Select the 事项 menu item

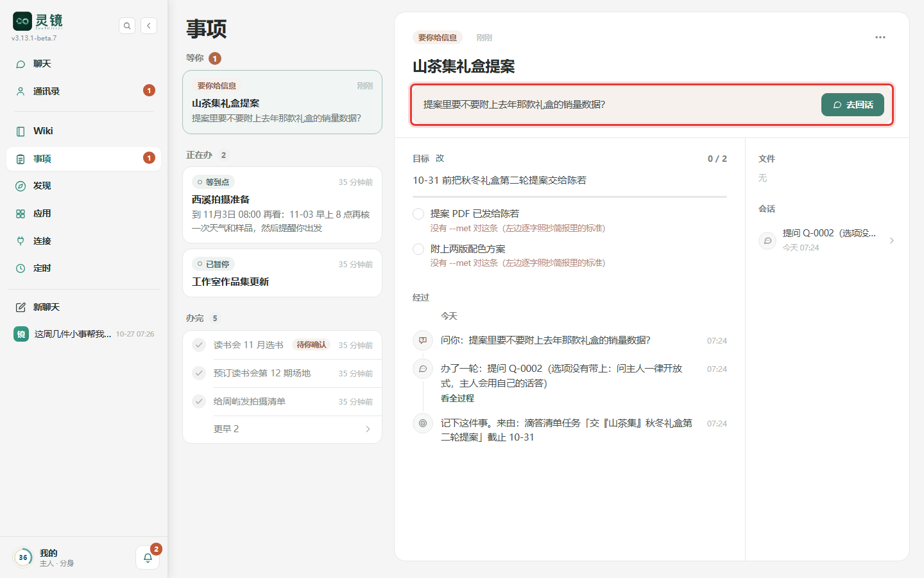pyautogui.click(x=83, y=159)
